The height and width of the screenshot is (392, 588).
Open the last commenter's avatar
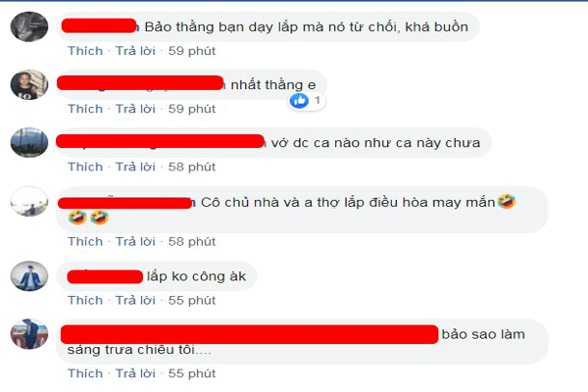coord(29,334)
